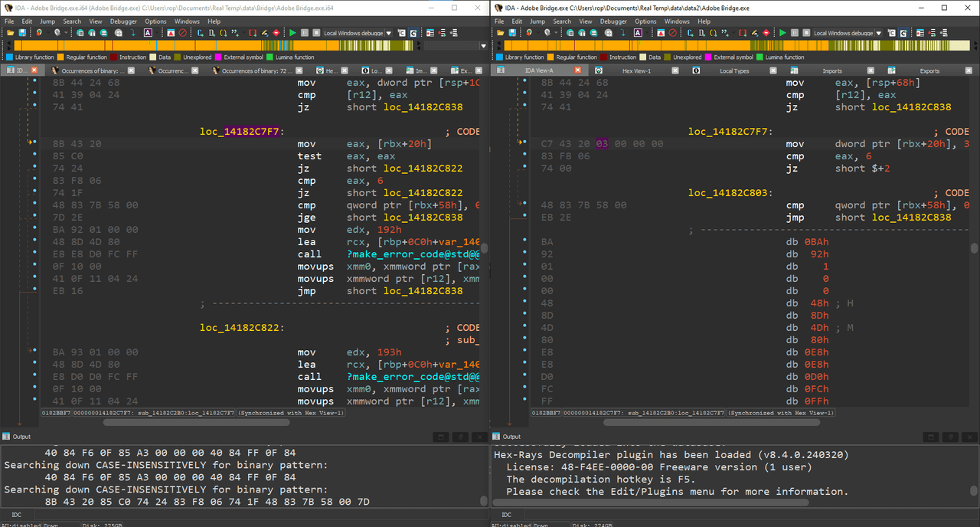The width and height of the screenshot is (980, 527).
Task: Close the Hex View-1 tab
Action: [675, 70]
